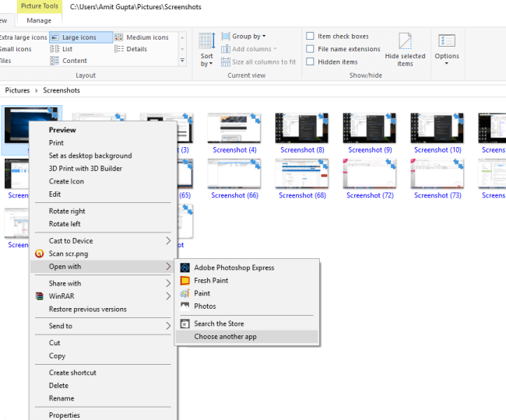Select Rotate left menu entry

(x=65, y=224)
